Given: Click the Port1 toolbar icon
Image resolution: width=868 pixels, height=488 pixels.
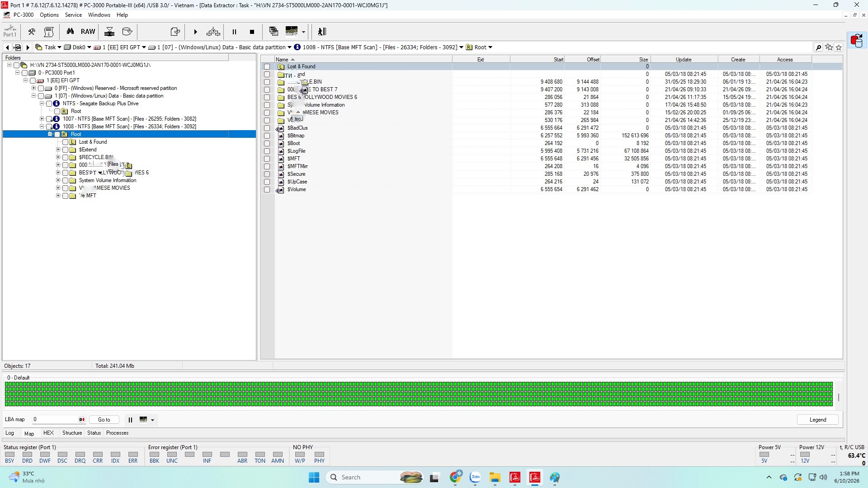Looking at the screenshot, I should pos(10,31).
